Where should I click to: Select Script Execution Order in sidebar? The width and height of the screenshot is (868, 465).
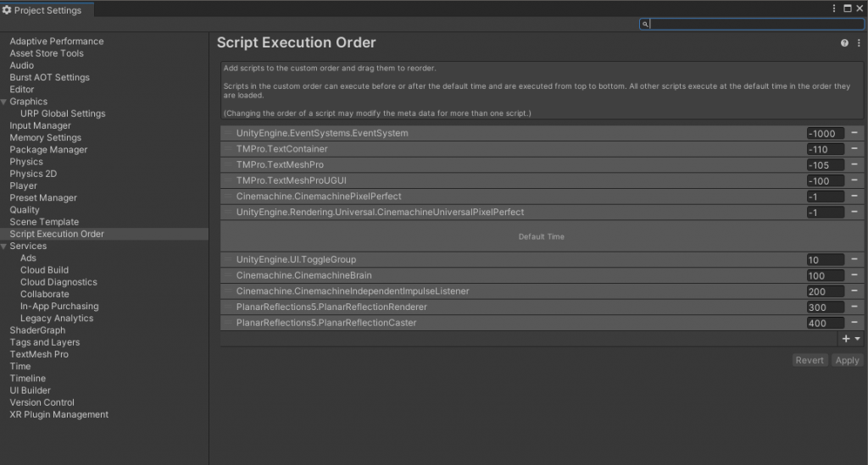click(x=57, y=234)
